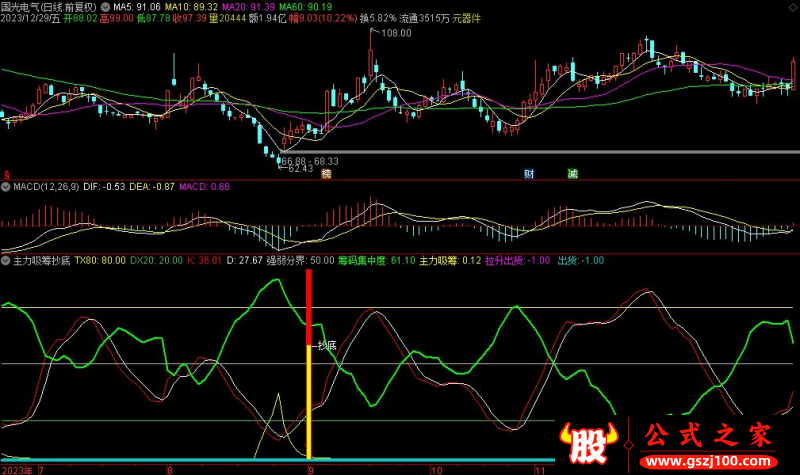The width and height of the screenshot is (800, 475).
Task: Click the MACD(12,26,9) indicator title
Action: click(46, 187)
